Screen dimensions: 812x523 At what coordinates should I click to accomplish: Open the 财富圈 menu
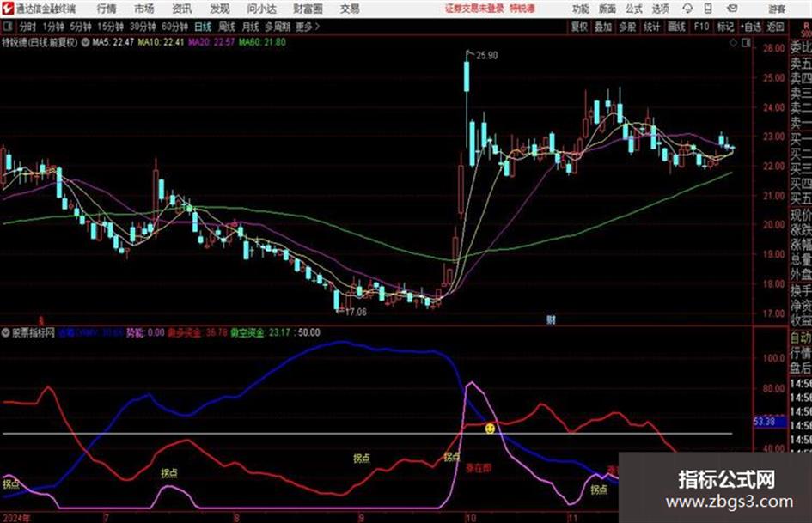pyautogui.click(x=308, y=9)
